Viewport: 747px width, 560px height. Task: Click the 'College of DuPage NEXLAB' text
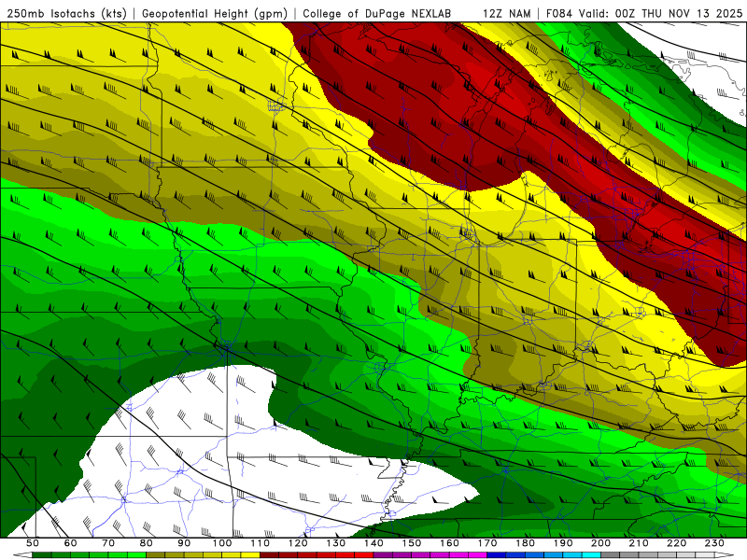pos(377,13)
